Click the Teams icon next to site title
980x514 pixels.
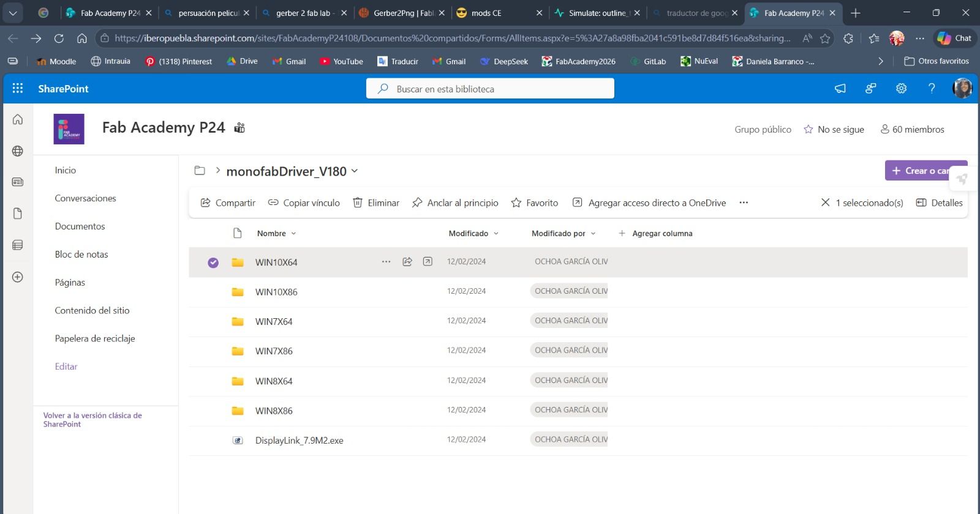(x=239, y=128)
